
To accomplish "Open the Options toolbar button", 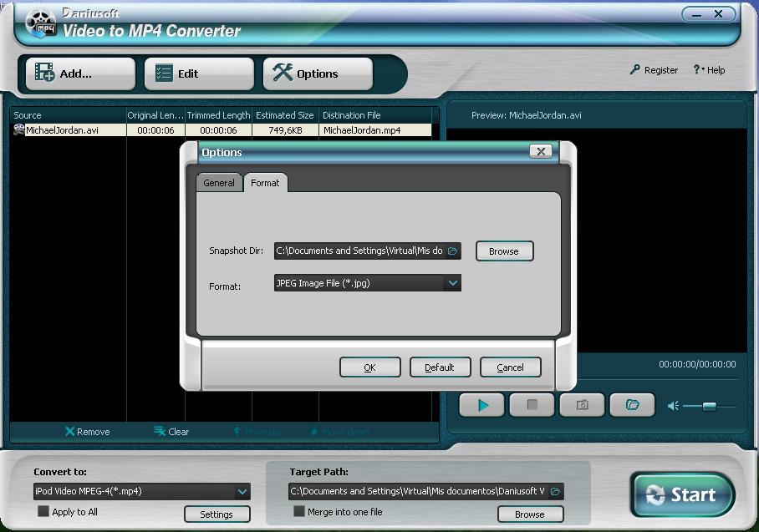I will pyautogui.click(x=318, y=73).
